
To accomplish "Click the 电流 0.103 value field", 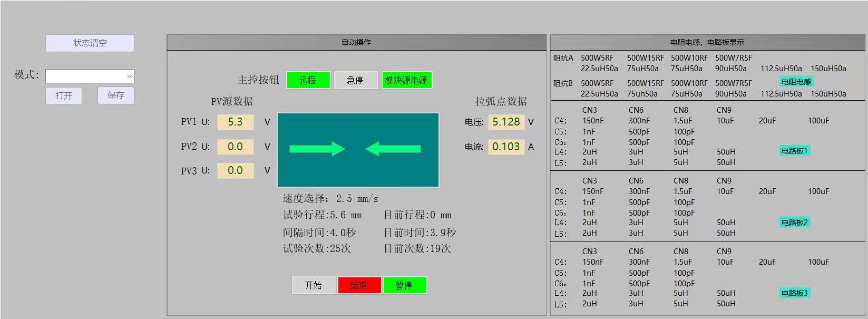I will (506, 147).
